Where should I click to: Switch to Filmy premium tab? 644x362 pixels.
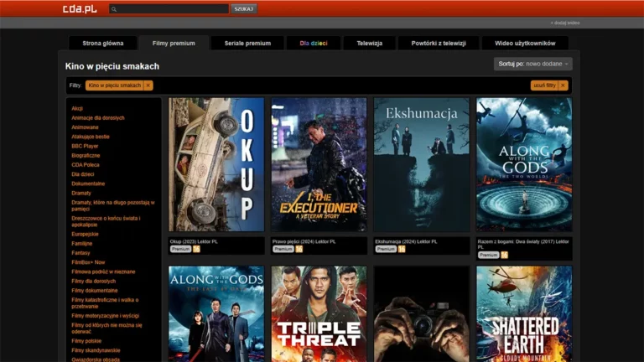tap(174, 43)
